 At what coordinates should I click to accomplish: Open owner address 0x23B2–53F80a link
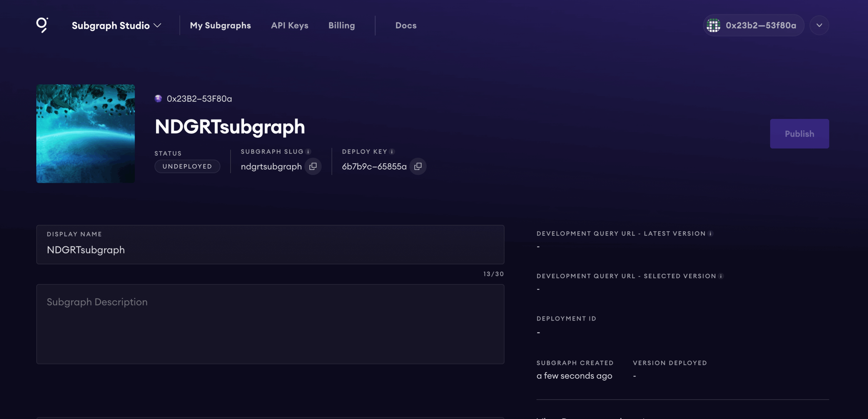point(199,99)
